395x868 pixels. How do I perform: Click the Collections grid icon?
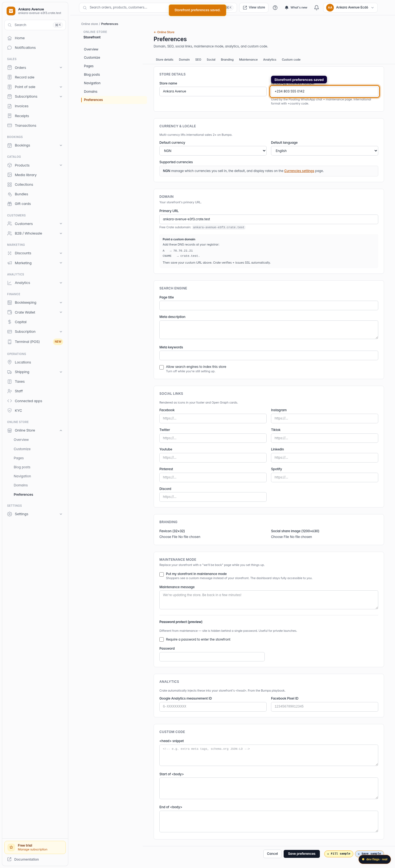coord(9,185)
